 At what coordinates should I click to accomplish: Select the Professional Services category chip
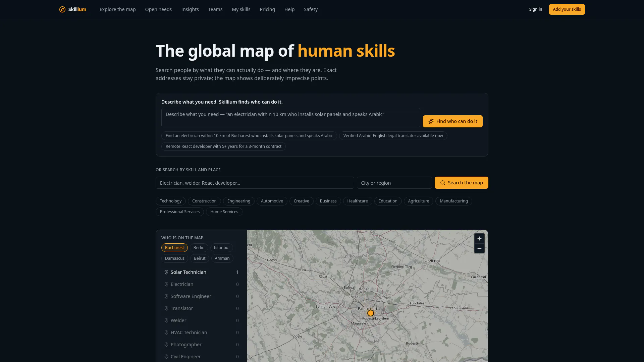click(180, 212)
